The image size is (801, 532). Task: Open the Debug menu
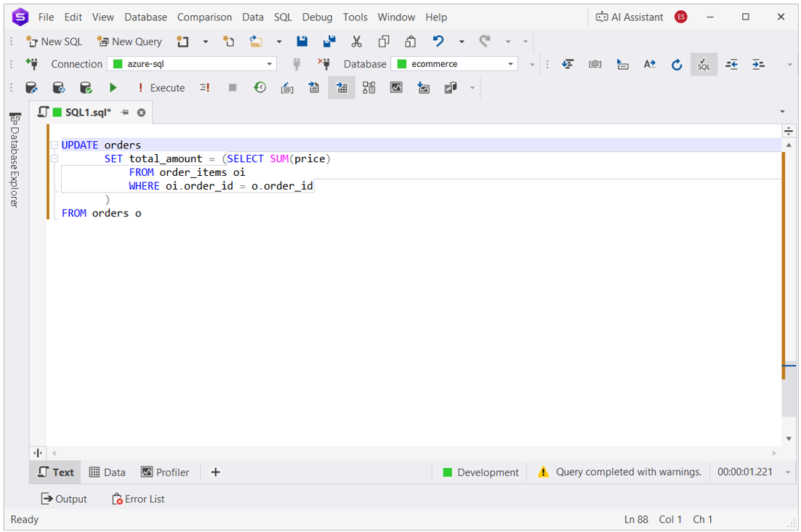point(317,17)
